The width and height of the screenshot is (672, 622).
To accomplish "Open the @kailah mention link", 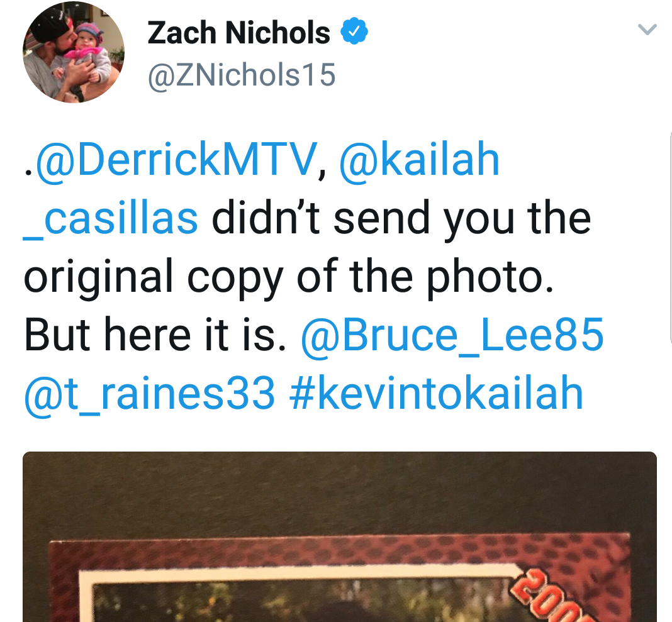I will point(420,159).
